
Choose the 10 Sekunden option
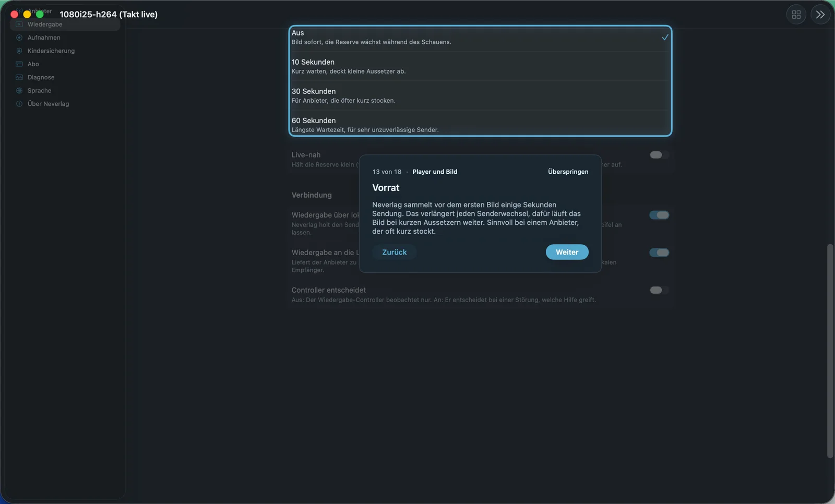click(x=480, y=66)
